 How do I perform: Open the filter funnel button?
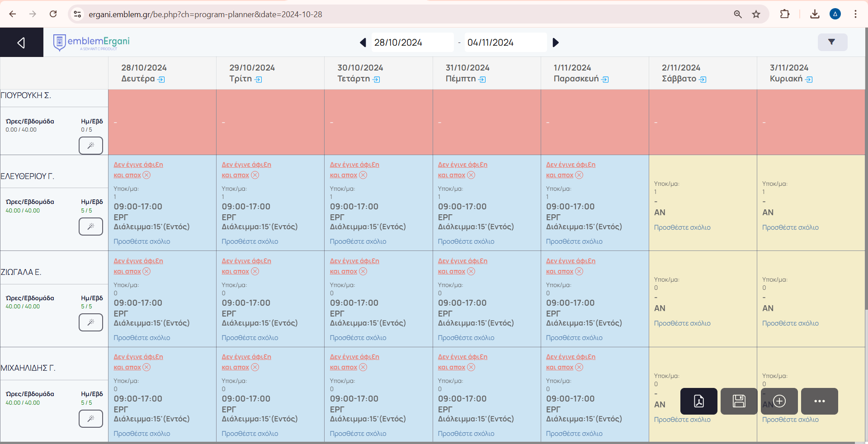[x=832, y=42]
